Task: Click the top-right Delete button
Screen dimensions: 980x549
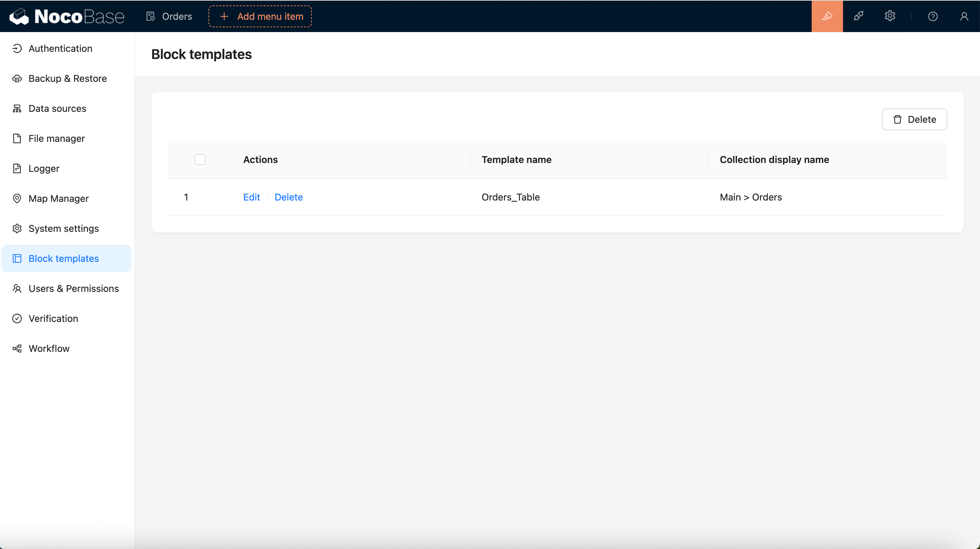Action: [x=914, y=120]
